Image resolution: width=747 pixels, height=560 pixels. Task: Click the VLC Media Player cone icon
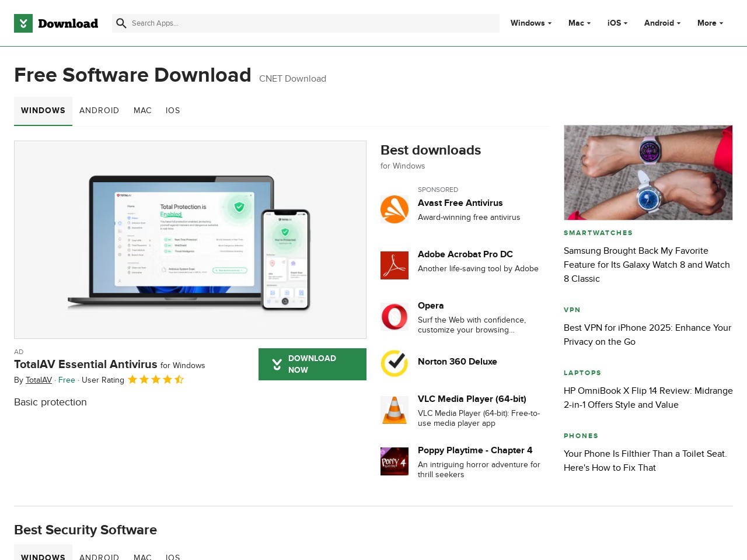point(395,411)
